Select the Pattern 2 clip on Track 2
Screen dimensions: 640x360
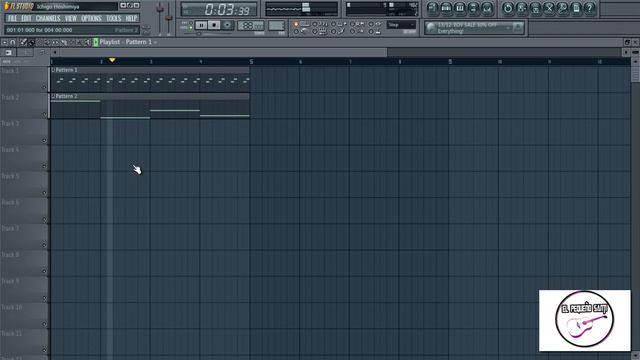click(x=150, y=106)
